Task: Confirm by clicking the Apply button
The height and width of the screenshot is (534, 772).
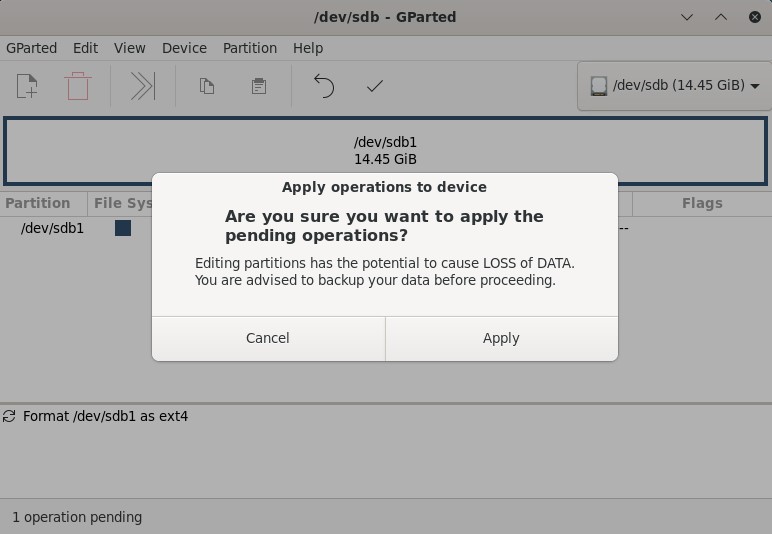Action: (502, 339)
